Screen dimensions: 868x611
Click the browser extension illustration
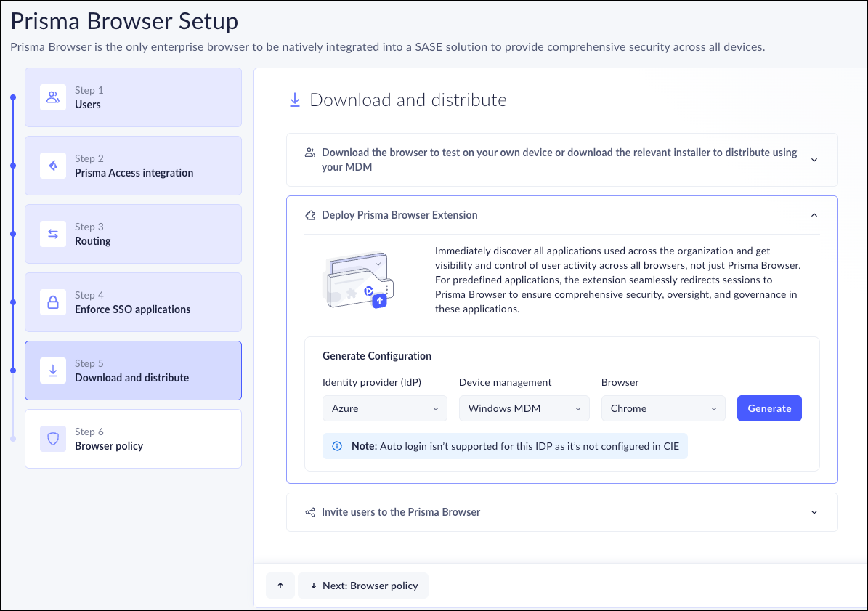(358, 280)
